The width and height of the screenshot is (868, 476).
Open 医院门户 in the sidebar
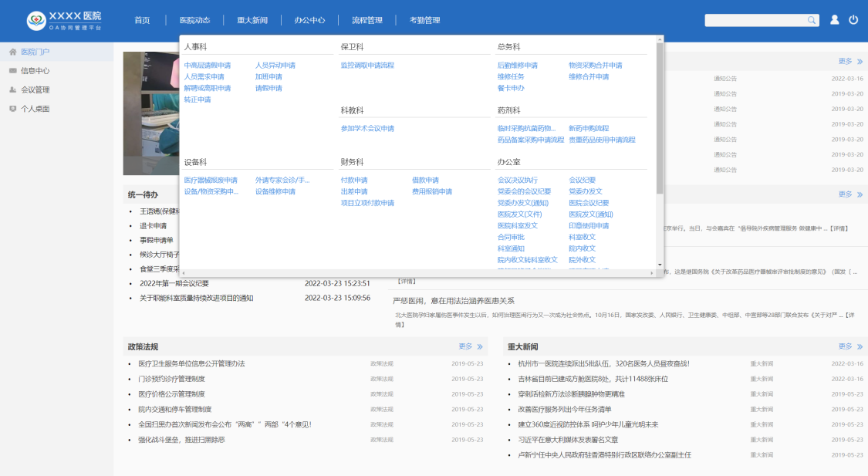point(35,52)
